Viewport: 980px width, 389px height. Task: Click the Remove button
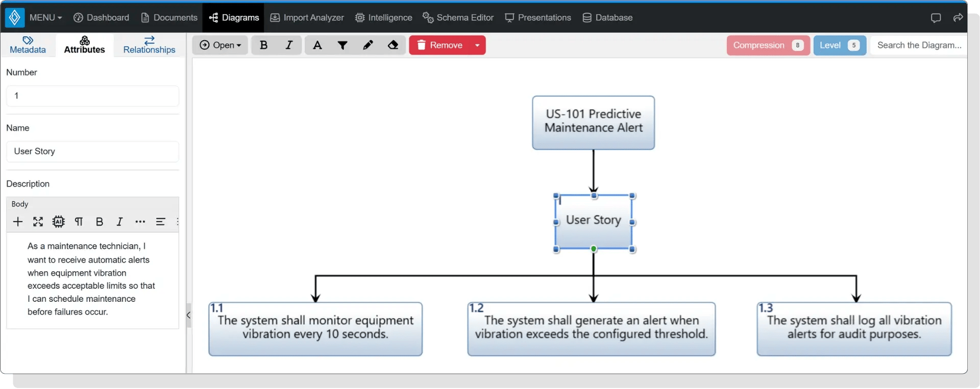click(439, 45)
